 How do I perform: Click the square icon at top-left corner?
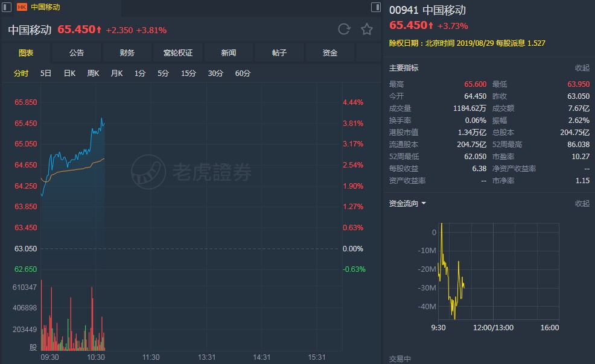[x=5, y=7]
